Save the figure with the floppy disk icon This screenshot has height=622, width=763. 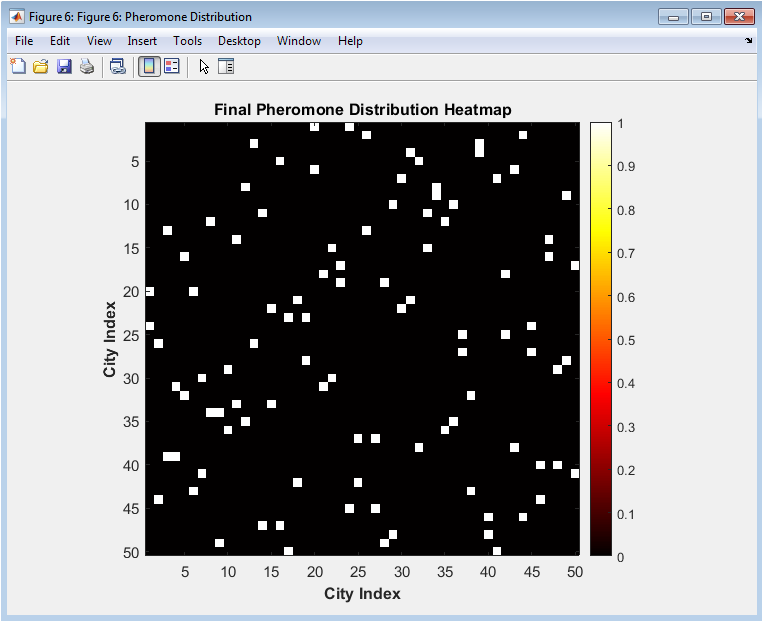64,67
